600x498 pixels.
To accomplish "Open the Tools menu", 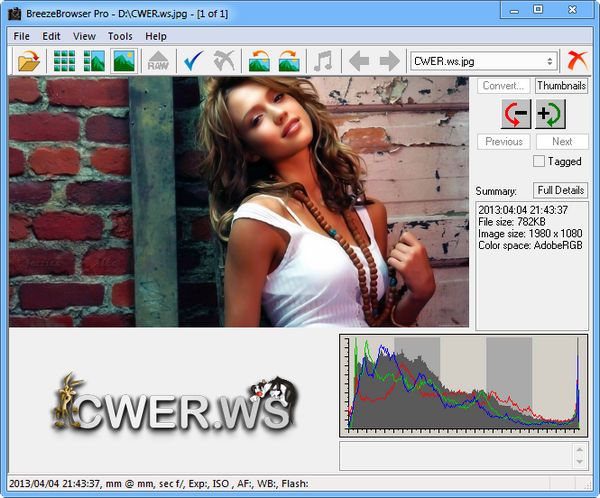I will [x=120, y=36].
